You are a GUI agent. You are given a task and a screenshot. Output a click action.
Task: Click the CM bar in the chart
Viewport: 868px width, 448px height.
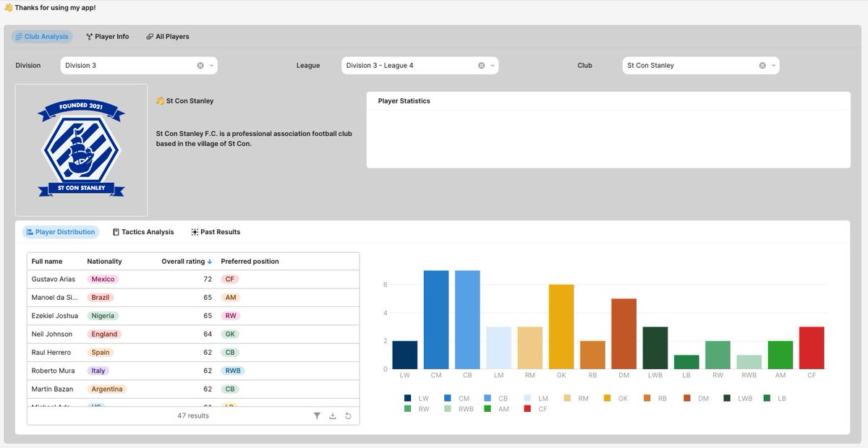[x=436, y=320]
